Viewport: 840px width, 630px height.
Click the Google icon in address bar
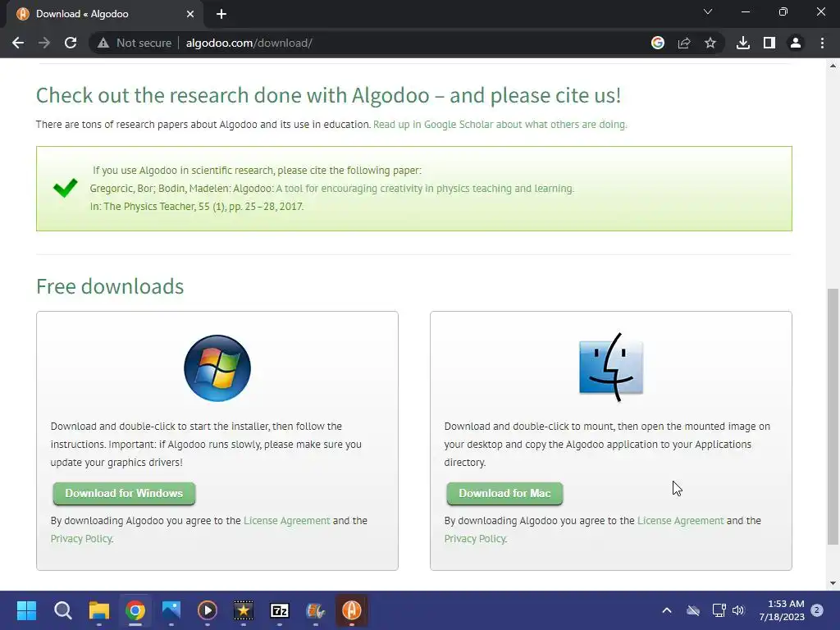tap(658, 43)
